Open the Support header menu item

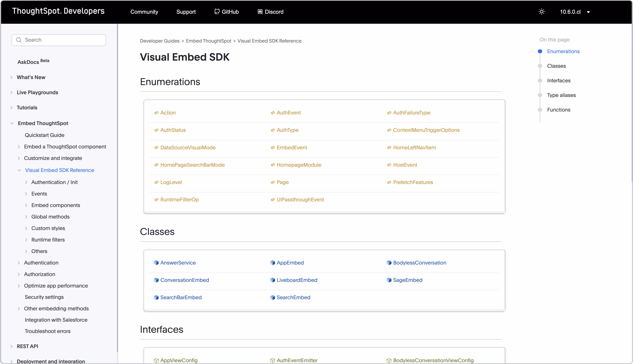(x=186, y=12)
